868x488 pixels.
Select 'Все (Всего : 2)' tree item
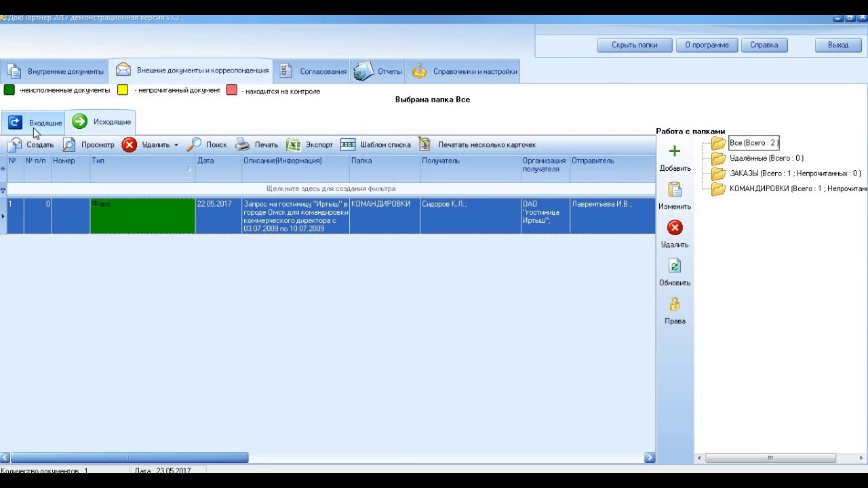click(x=753, y=143)
